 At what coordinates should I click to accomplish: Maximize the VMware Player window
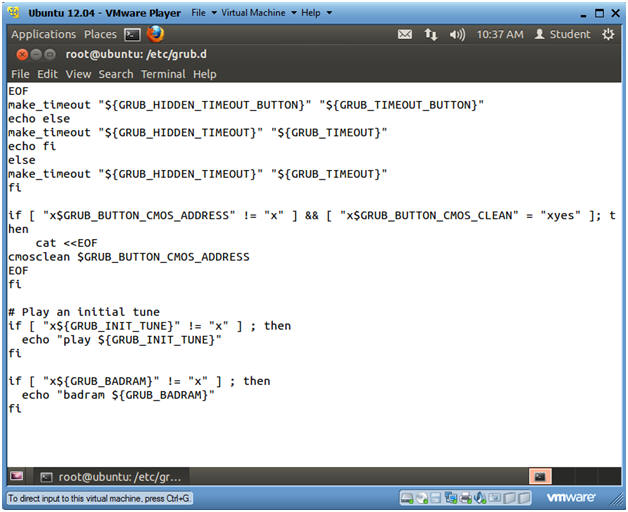point(600,13)
